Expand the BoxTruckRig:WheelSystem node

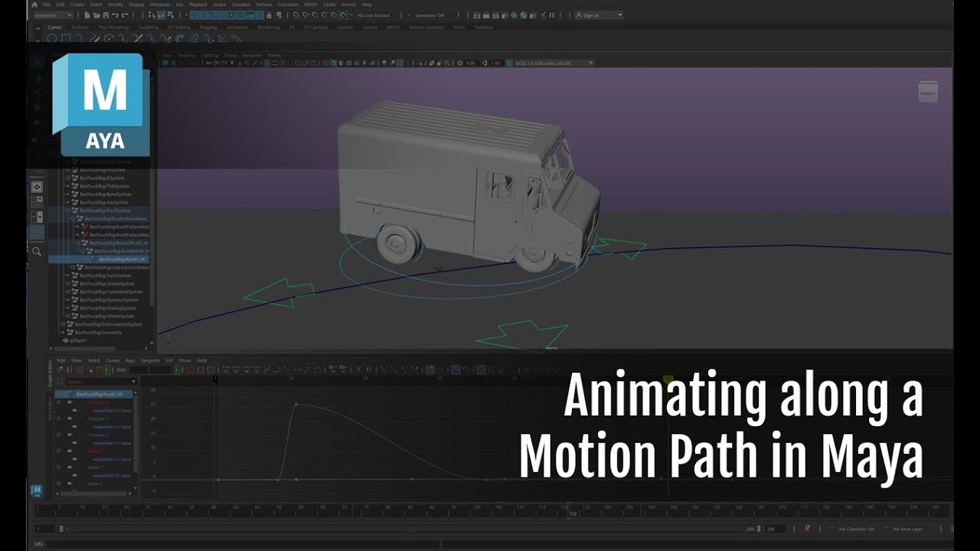click(x=68, y=316)
